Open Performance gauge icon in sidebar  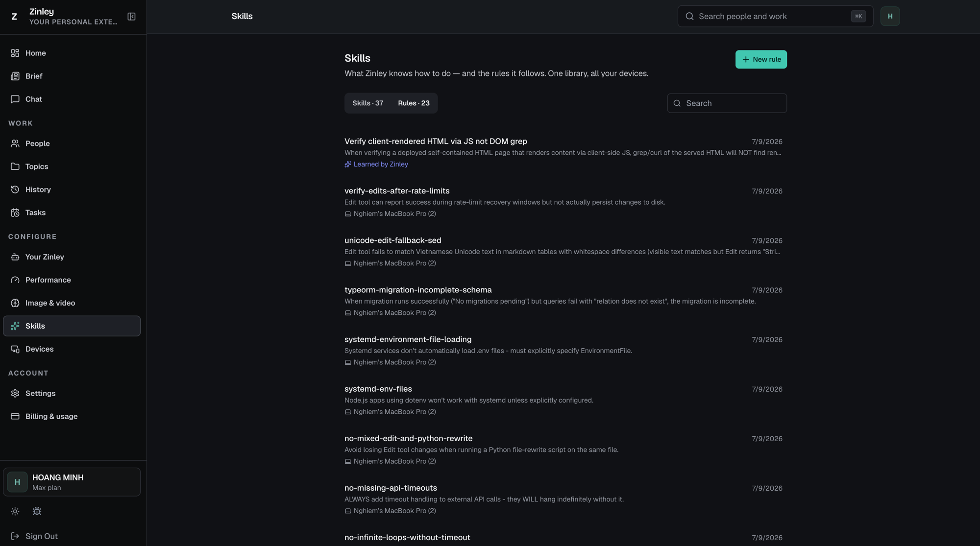click(15, 280)
